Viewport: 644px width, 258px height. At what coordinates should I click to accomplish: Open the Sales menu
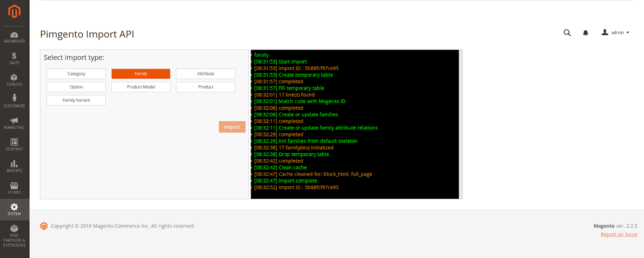tap(14, 59)
